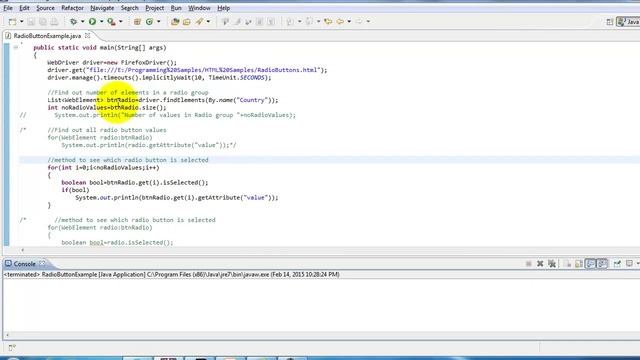Click the Print toolbar icon
Screen dimensions: 640x360
point(54,22)
